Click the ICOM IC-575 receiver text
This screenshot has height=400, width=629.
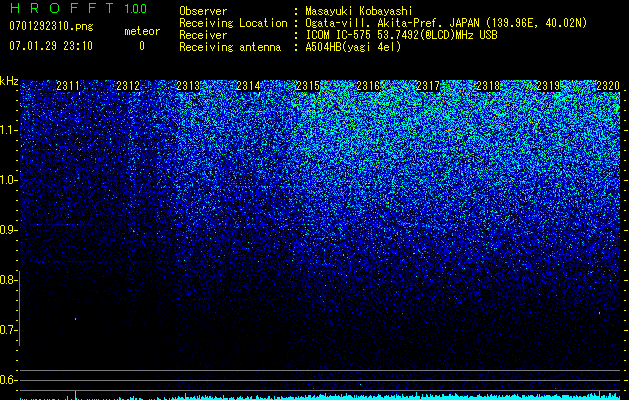[401, 35]
